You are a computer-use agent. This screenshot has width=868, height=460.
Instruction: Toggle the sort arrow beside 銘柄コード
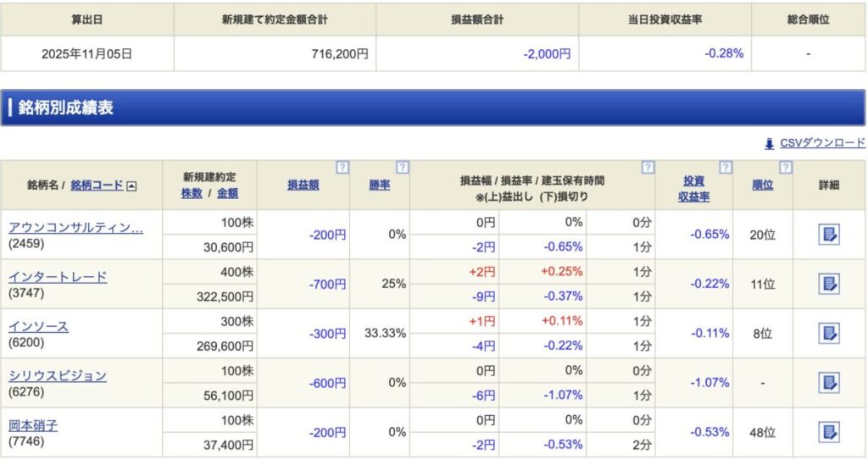pyautogui.click(x=131, y=186)
